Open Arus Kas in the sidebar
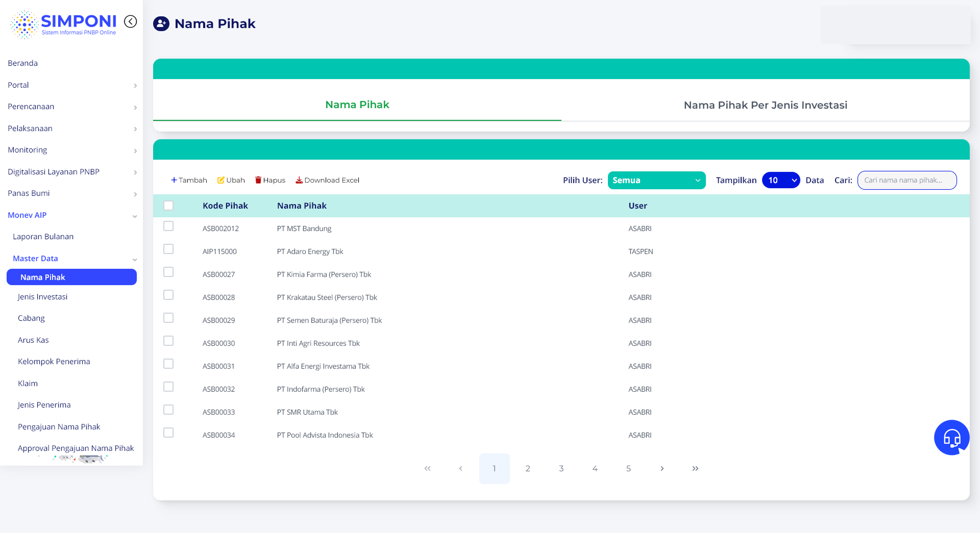This screenshot has height=533, width=980. click(33, 340)
